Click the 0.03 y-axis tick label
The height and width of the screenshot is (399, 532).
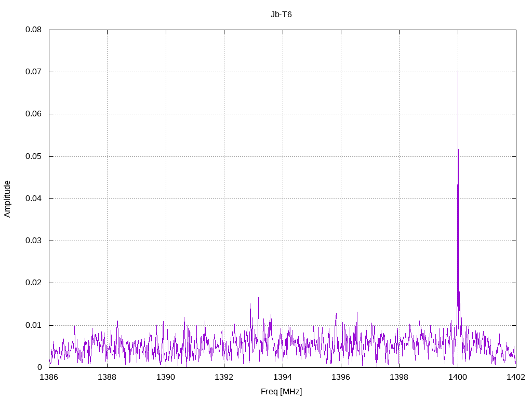click(33, 241)
